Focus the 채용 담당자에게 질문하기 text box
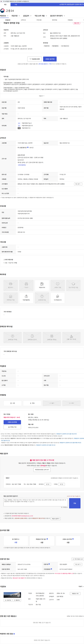The width and height of the screenshot is (84, 644). tap(35, 502)
